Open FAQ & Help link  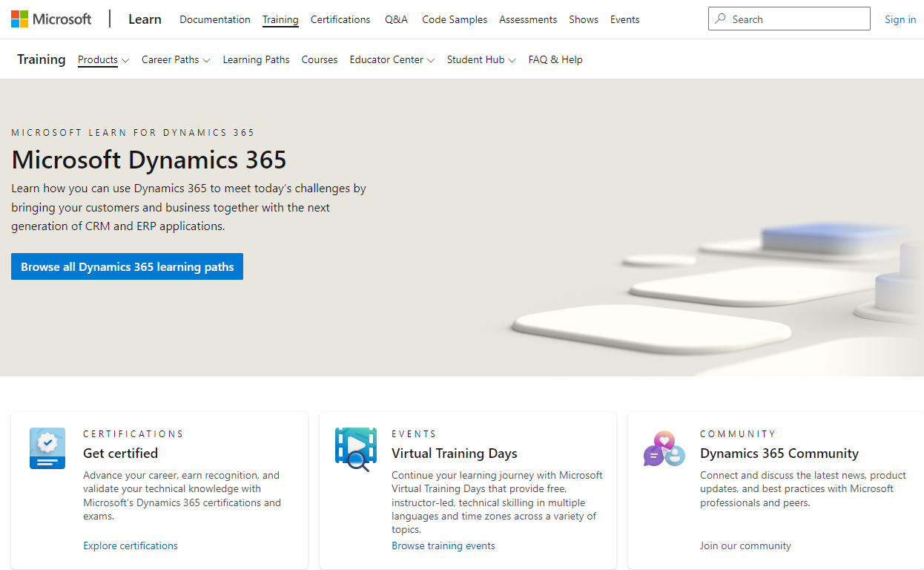coord(555,60)
